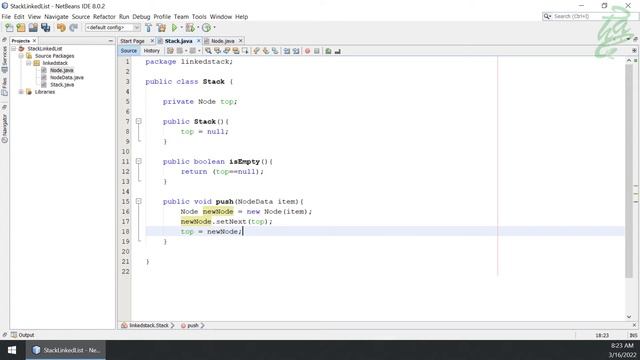This screenshot has width=640, height=360.
Task: Click the linkedstack.Stack breadcrumb
Action: [148, 325]
